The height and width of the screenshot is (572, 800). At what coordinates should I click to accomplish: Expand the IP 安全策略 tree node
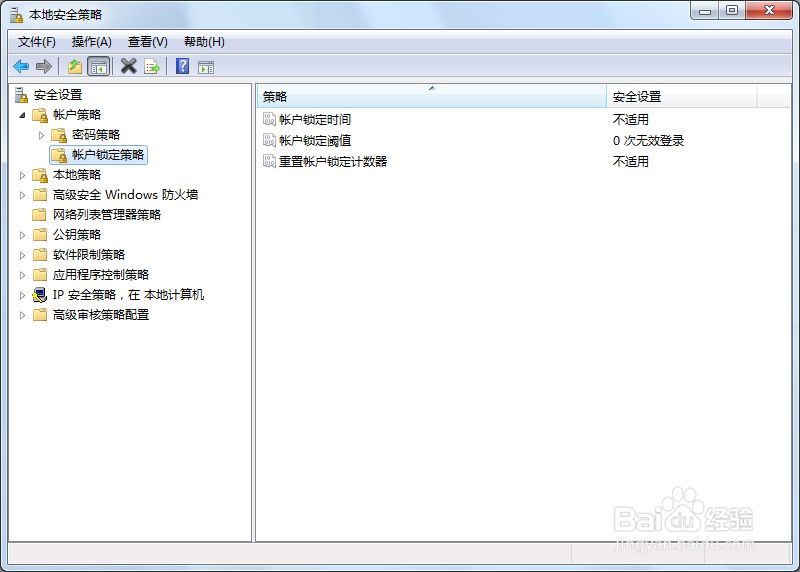point(22,295)
